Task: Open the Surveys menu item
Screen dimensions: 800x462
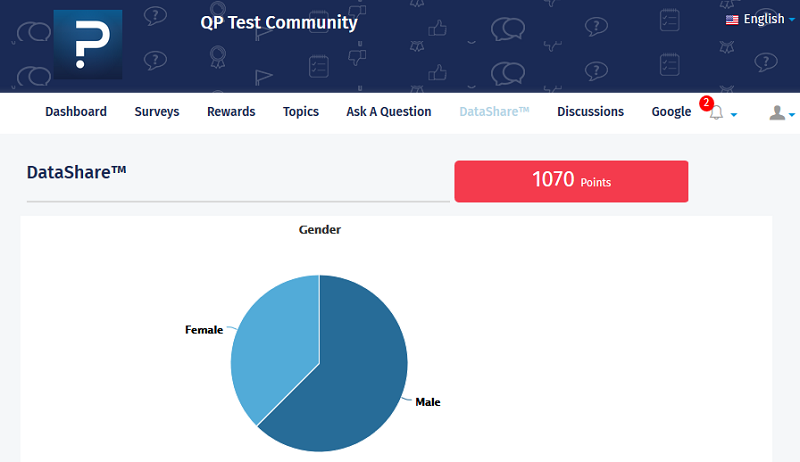Action: click(157, 112)
